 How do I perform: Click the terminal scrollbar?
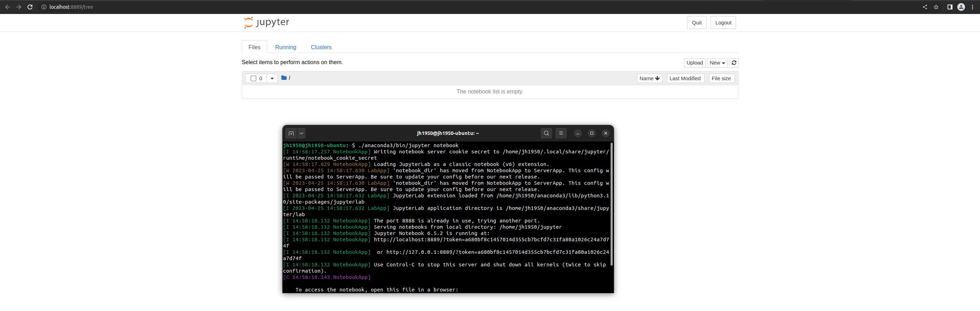pos(611,204)
